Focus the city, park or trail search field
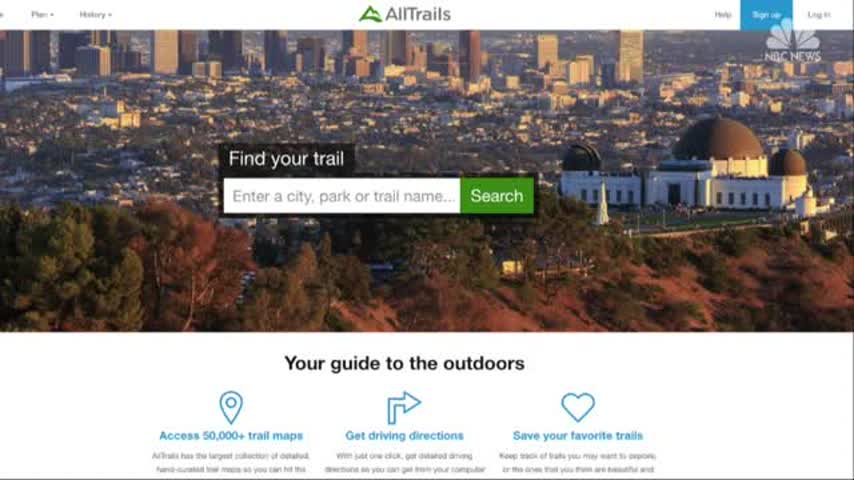The width and height of the screenshot is (854, 480). (x=342, y=196)
